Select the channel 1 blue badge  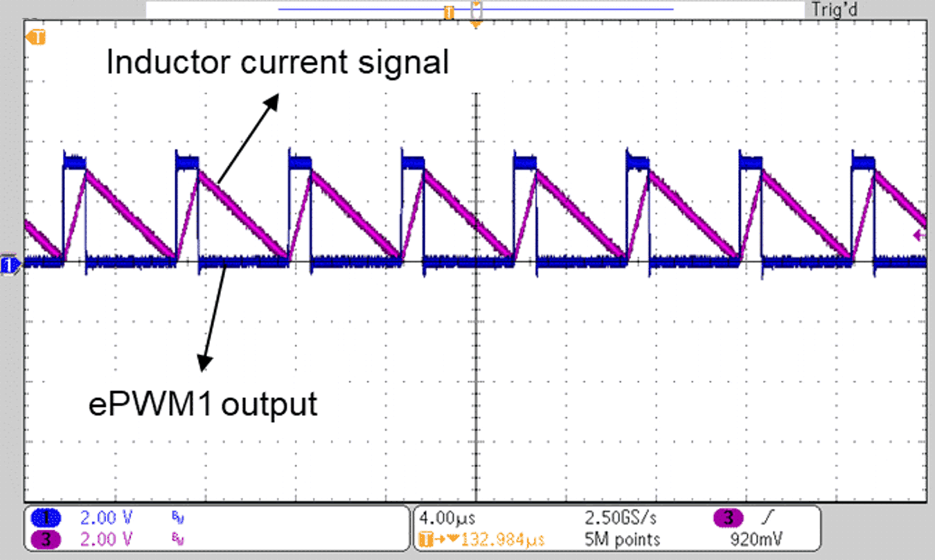tap(46, 518)
